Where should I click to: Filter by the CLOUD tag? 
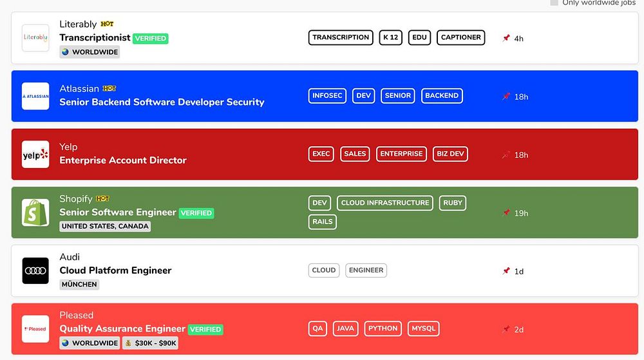(324, 270)
